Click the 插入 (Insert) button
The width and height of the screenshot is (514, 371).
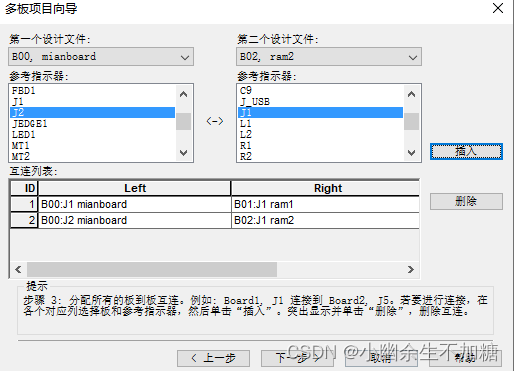click(x=466, y=152)
